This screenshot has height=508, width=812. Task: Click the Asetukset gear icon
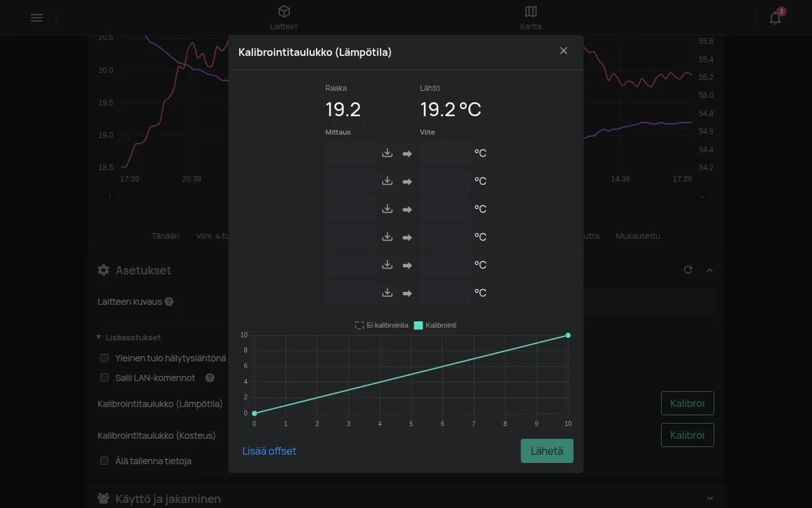(x=103, y=270)
